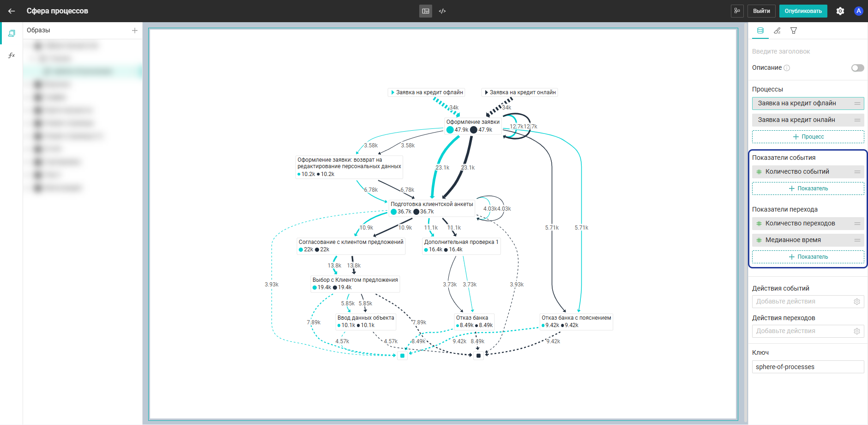Add a new Процесс
The height and width of the screenshot is (425, 868).
[808, 137]
